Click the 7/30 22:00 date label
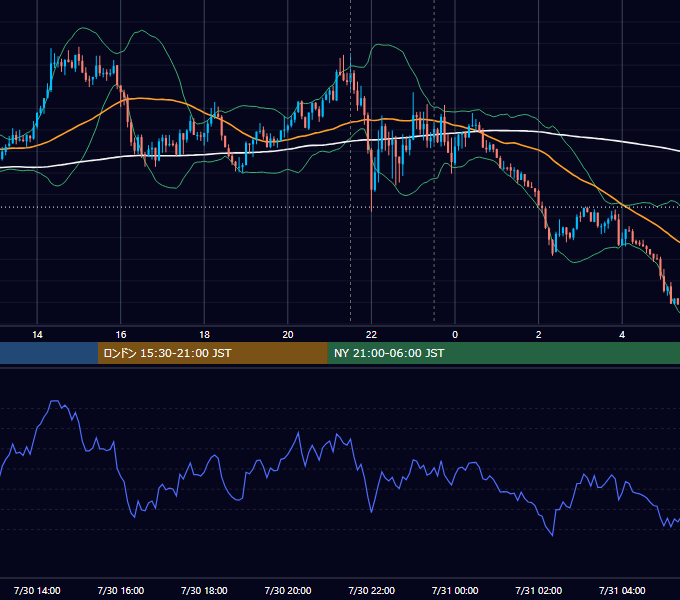The height and width of the screenshot is (600, 680). [x=372, y=590]
